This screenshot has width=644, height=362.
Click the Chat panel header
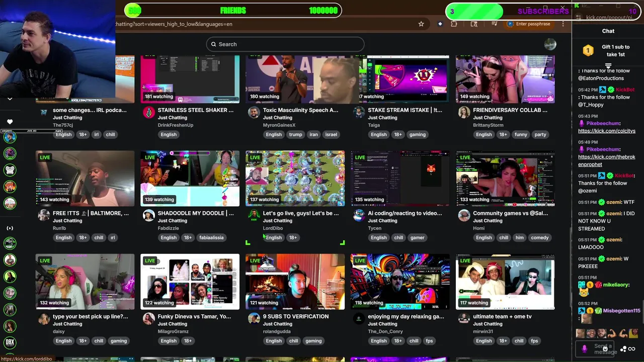point(608,31)
